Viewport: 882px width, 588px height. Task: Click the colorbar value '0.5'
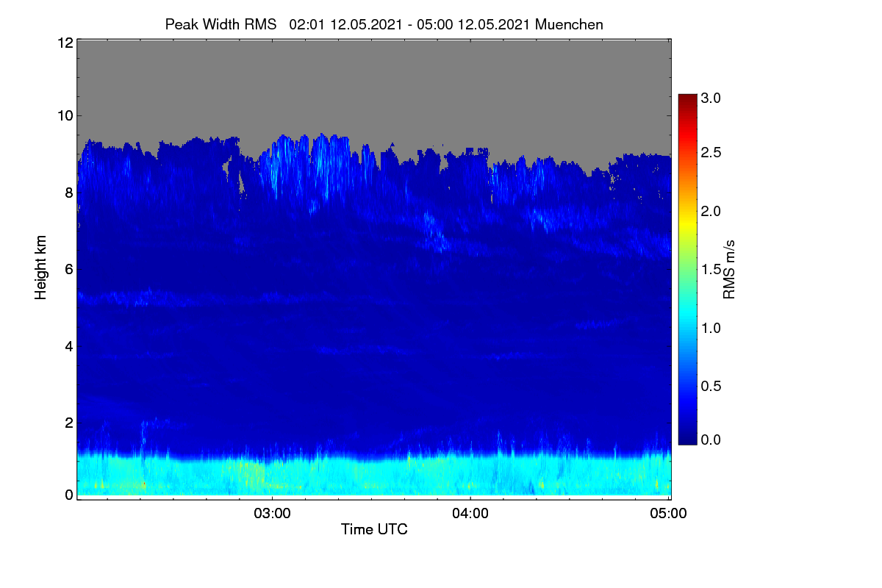711,386
